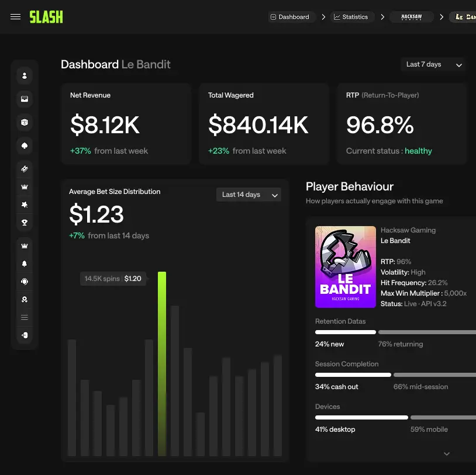The image size is (476, 475).
Task: Click the crown icon above the bell
Action: point(25,246)
